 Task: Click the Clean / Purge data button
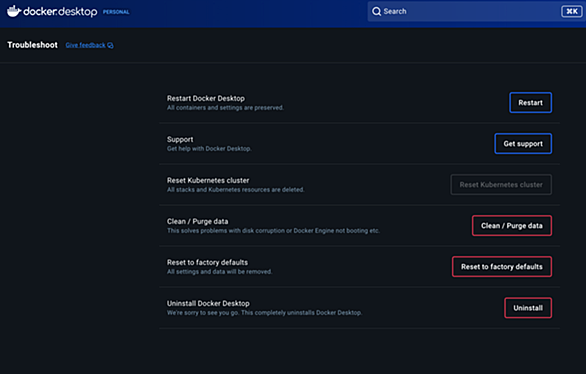click(x=512, y=226)
